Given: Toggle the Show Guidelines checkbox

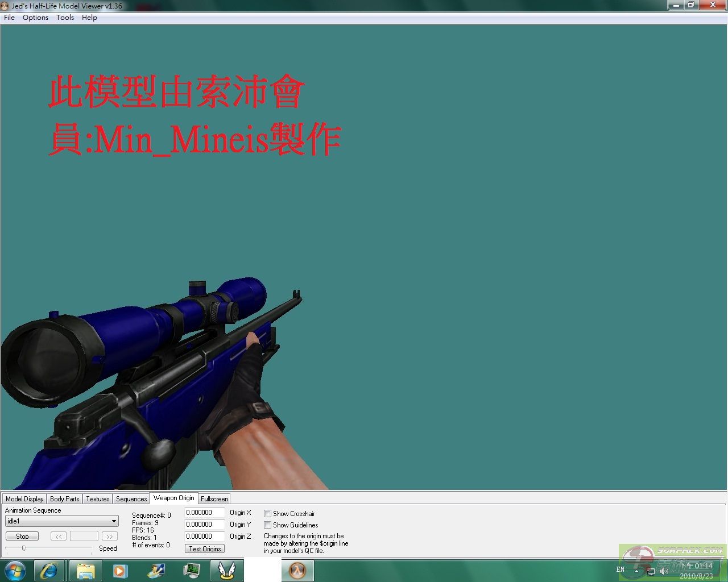Looking at the screenshot, I should 267,525.
